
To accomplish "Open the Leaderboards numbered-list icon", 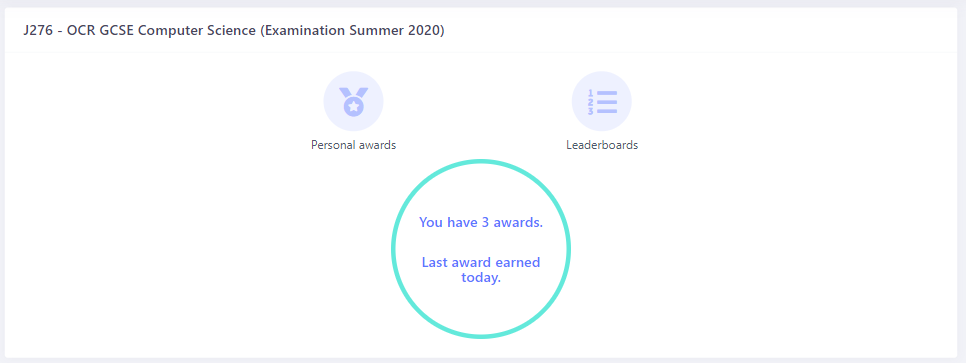I will pos(601,102).
